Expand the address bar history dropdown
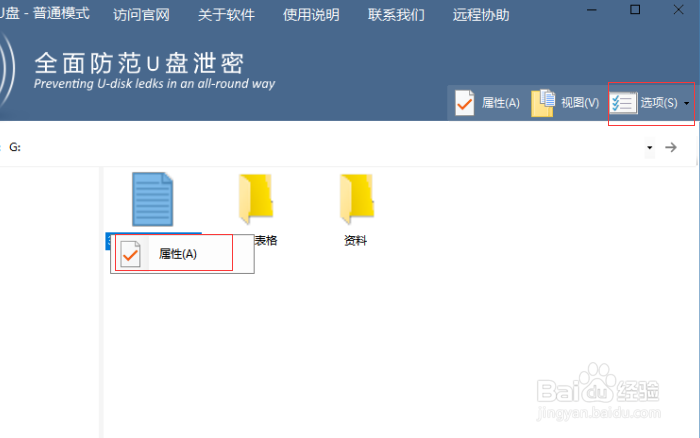Screen dimensions: 700x438 (x=650, y=147)
